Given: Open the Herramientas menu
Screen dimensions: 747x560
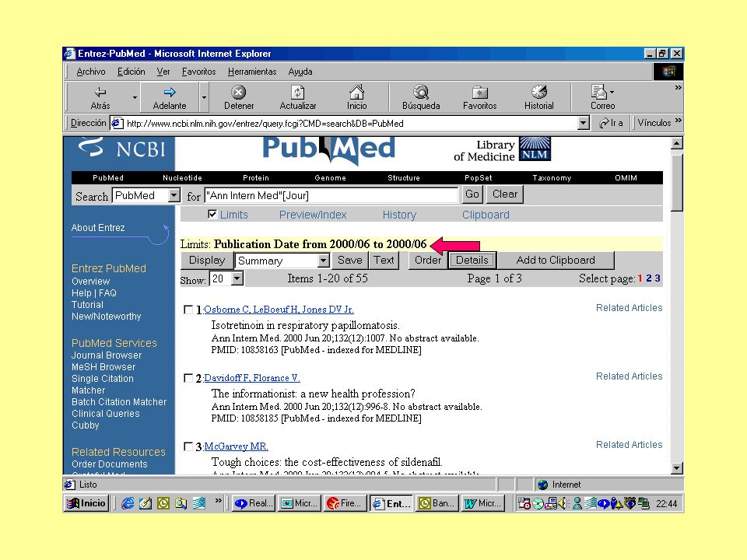Looking at the screenshot, I should pyautogui.click(x=252, y=72).
